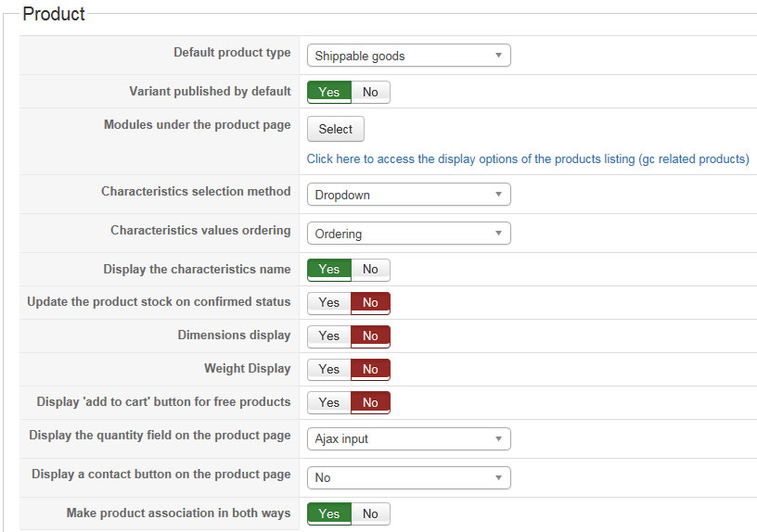The image size is (757, 532).
Task: Open products listing display options link
Action: click(x=527, y=158)
